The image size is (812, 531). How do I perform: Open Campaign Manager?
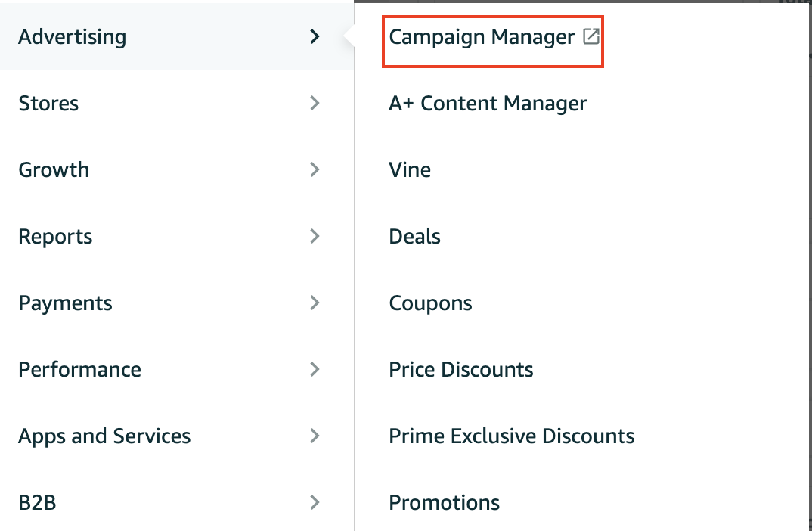(482, 36)
